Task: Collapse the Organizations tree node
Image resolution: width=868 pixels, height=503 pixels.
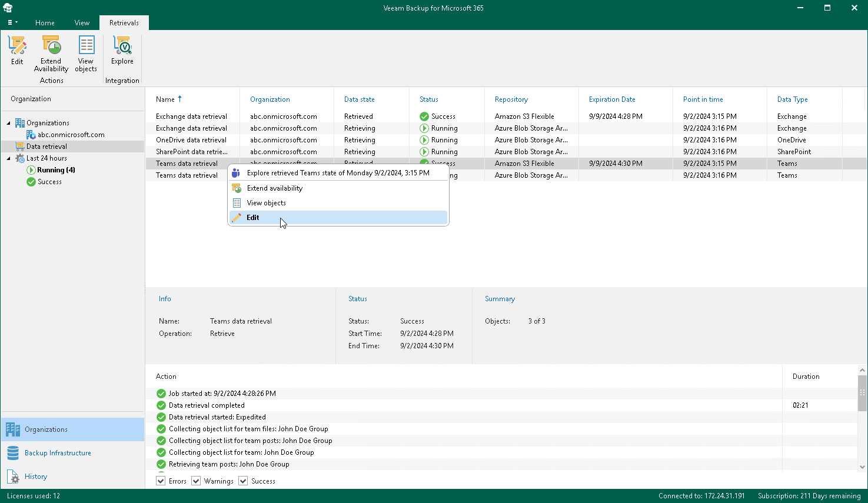Action: [9, 123]
